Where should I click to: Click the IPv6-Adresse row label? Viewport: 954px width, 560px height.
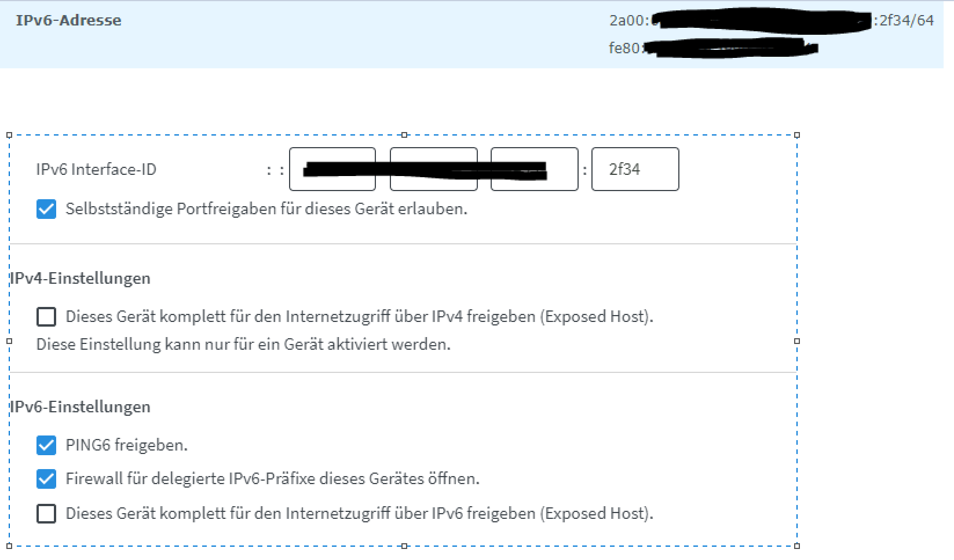pyautogui.click(x=68, y=20)
